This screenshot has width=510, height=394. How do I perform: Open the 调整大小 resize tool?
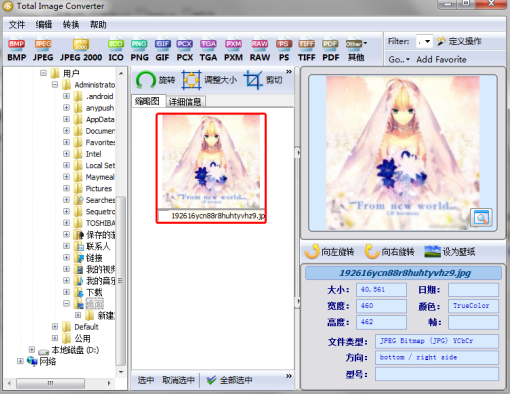coord(209,80)
